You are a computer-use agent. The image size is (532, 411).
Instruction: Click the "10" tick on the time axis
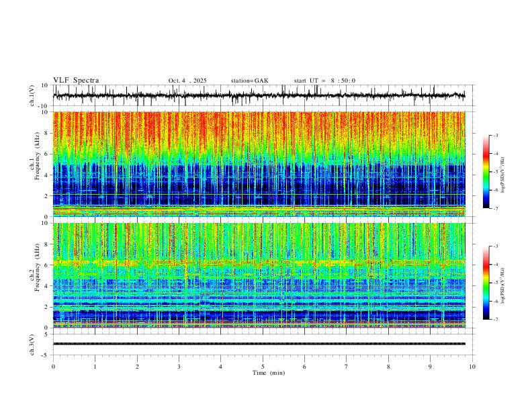pos(472,367)
